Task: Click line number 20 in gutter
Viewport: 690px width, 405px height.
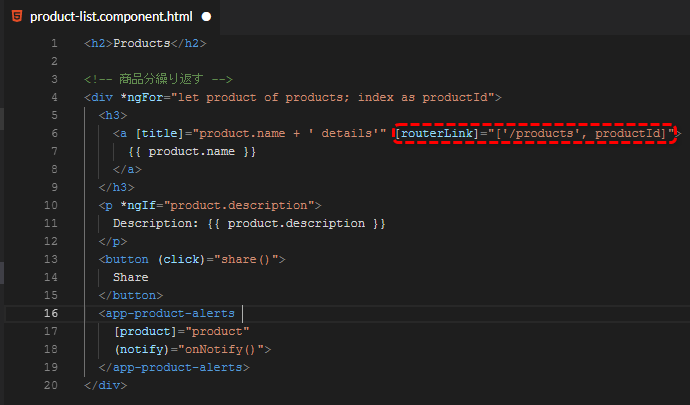Action: (51, 385)
